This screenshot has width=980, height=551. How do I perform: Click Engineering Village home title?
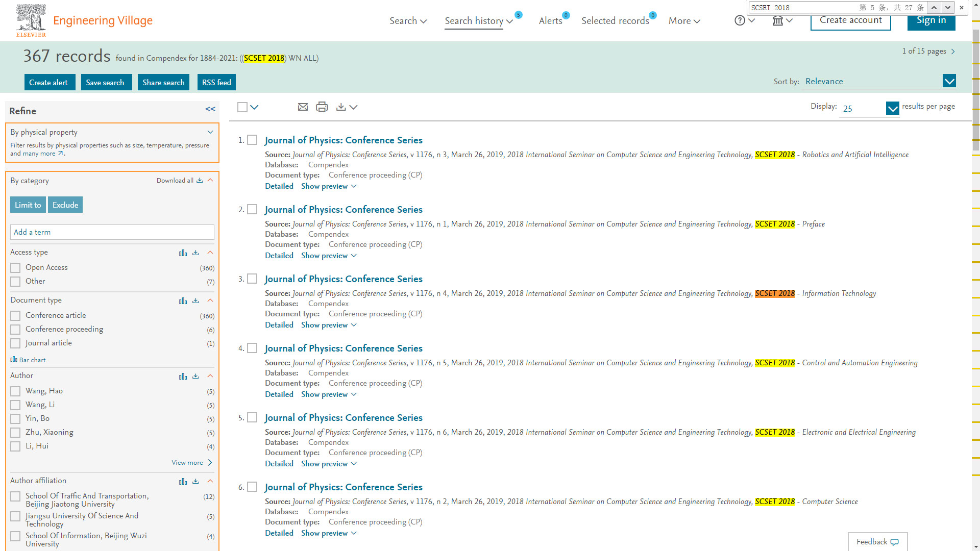click(103, 20)
